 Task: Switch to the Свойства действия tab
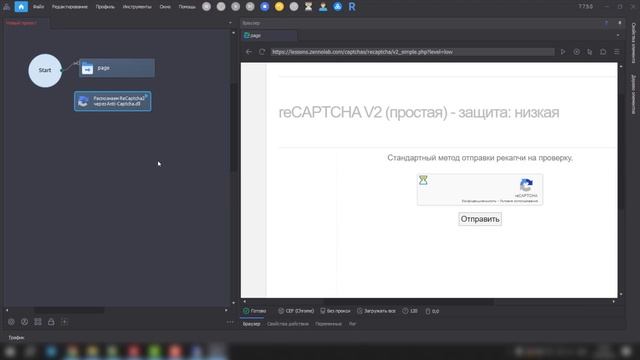tap(288, 324)
